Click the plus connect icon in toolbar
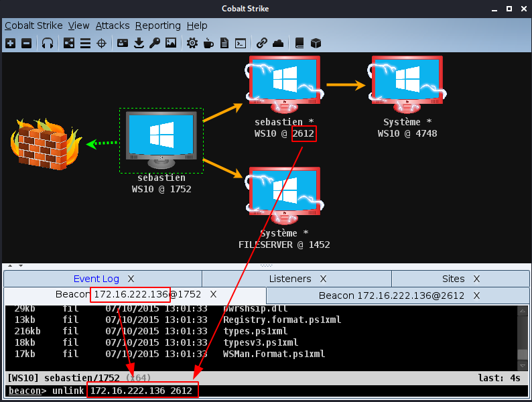Screen dimensions: 532x402 (11, 43)
